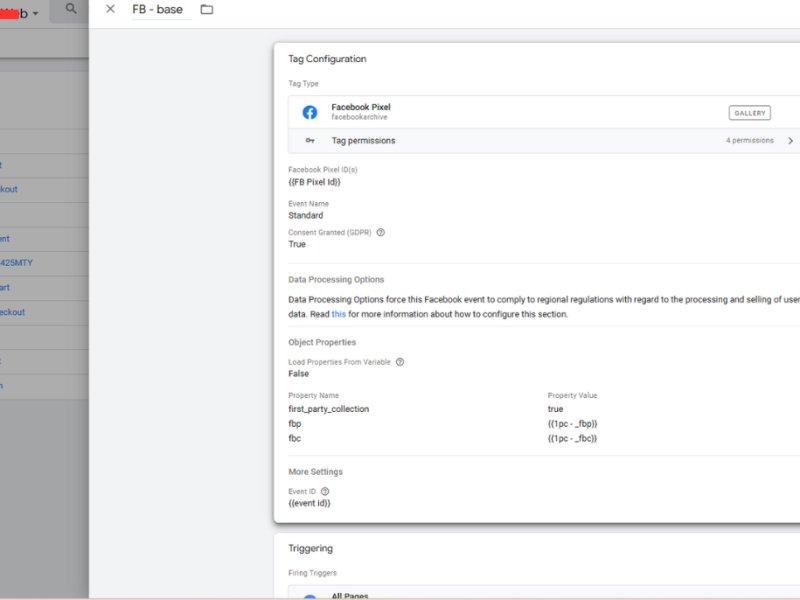Image resolution: width=800 pixels, height=600 pixels.
Task: Click the Tag Configuration heading
Action: click(x=327, y=59)
